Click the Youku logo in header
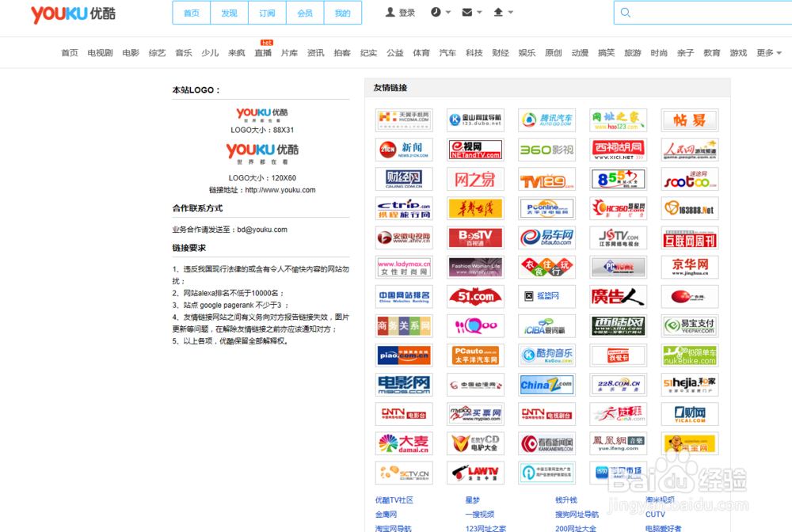Image resolution: width=792 pixels, height=532 pixels. (73, 13)
